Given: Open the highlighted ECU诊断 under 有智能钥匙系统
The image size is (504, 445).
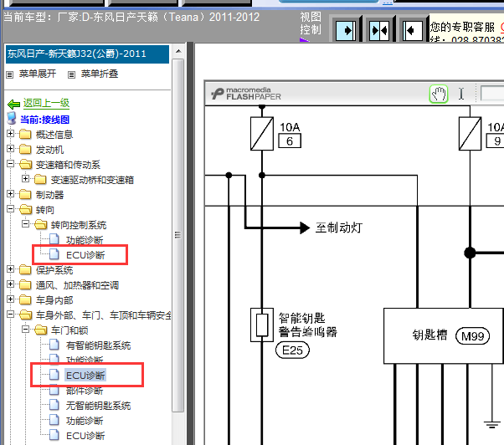Looking at the screenshot, I should 85,376.
